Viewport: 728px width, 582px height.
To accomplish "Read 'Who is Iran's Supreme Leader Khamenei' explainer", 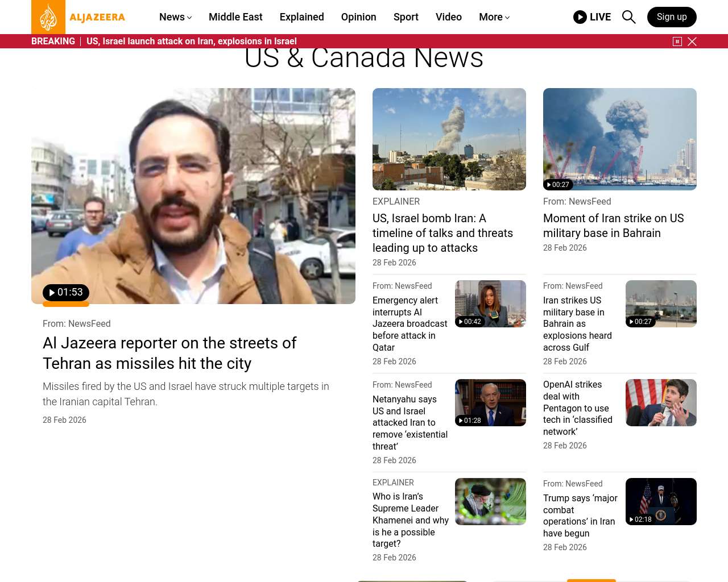I will [411, 520].
